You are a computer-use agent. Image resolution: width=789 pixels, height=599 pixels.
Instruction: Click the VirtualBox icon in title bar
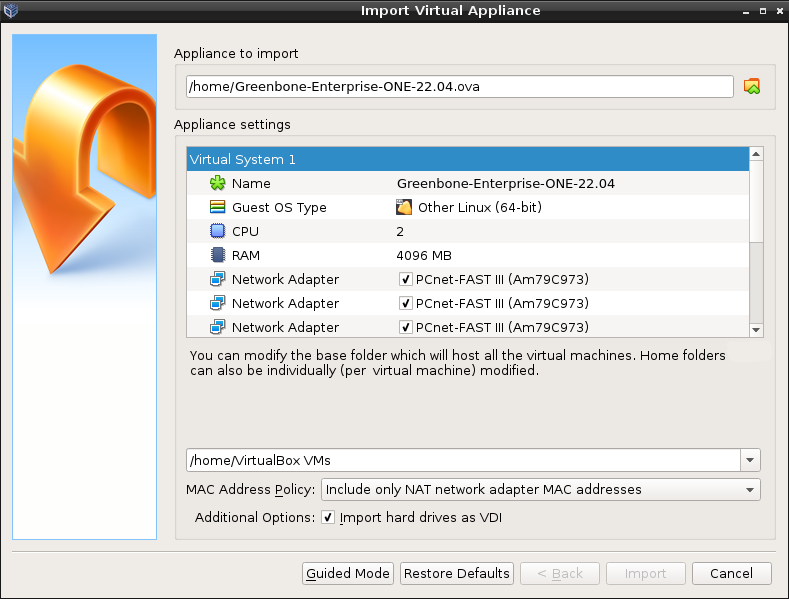click(11, 11)
